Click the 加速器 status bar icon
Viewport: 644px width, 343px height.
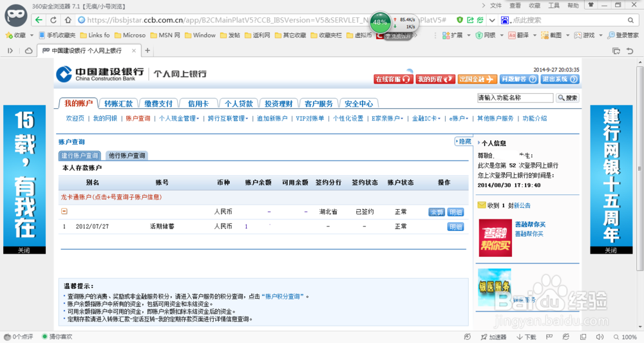[x=494, y=337]
